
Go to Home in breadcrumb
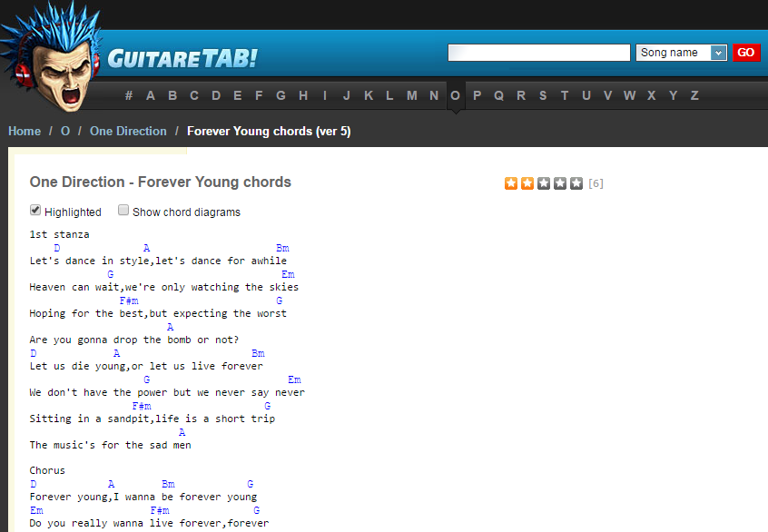tap(25, 132)
